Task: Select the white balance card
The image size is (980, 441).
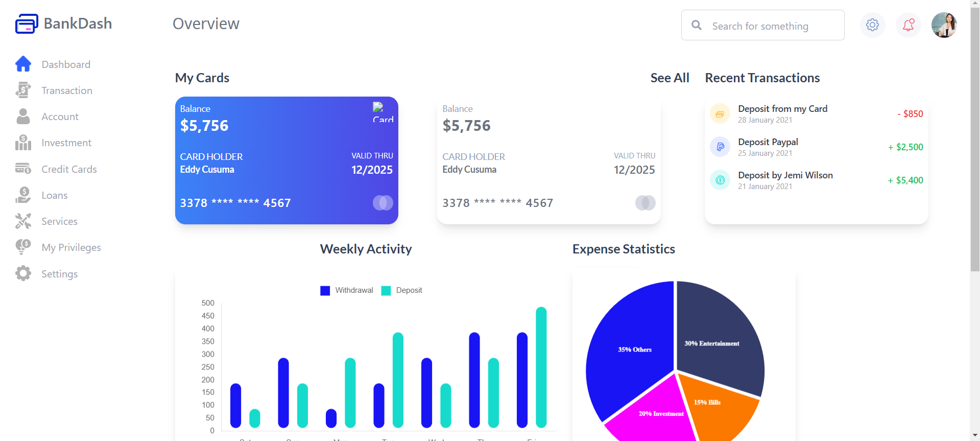Action: click(x=549, y=160)
